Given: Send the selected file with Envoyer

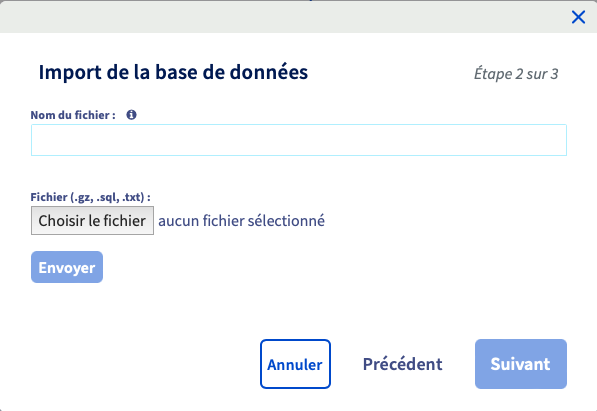Looking at the screenshot, I should click(67, 267).
